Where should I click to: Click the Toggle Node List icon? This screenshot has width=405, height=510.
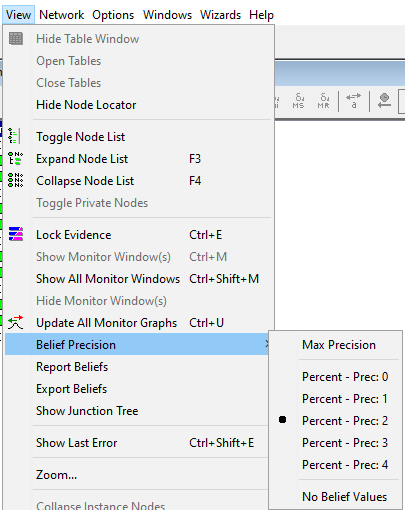tap(14, 136)
